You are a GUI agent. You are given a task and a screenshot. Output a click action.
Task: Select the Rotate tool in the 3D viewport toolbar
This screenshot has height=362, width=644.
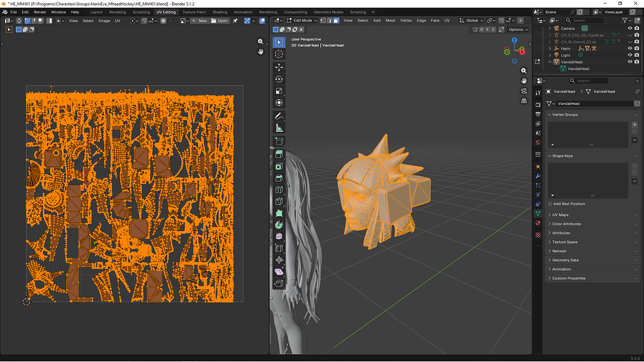pos(279,79)
